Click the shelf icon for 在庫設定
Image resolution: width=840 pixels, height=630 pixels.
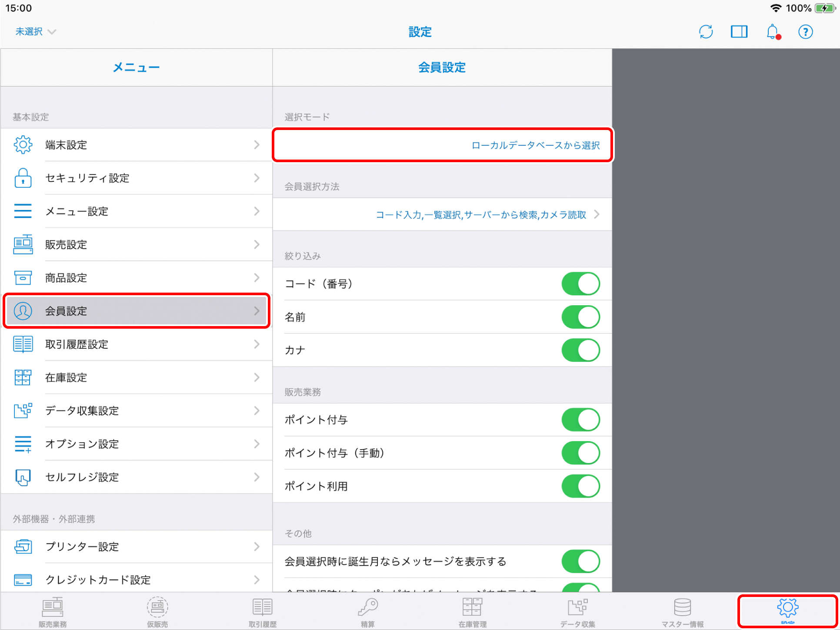pyautogui.click(x=23, y=377)
